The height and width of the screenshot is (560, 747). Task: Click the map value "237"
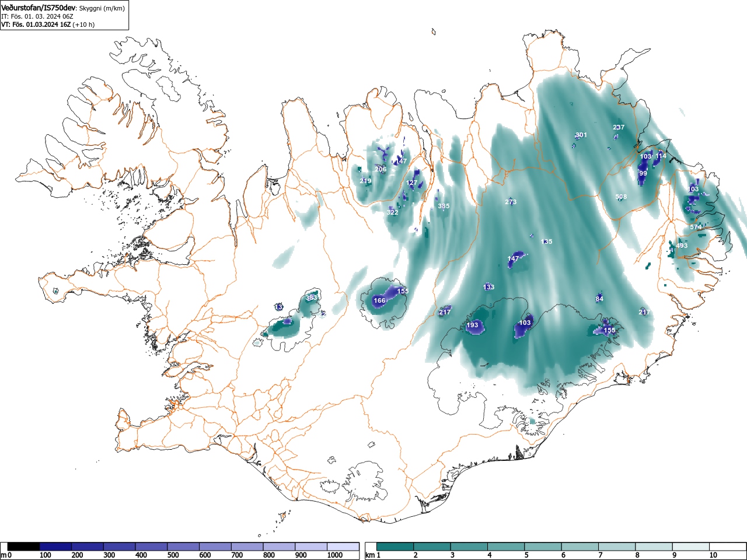tap(619, 128)
